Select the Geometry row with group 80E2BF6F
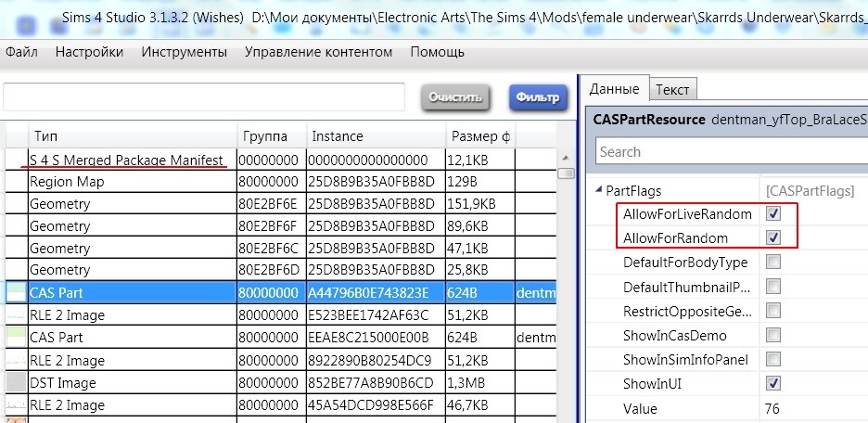The width and height of the screenshot is (868, 423). click(x=281, y=226)
